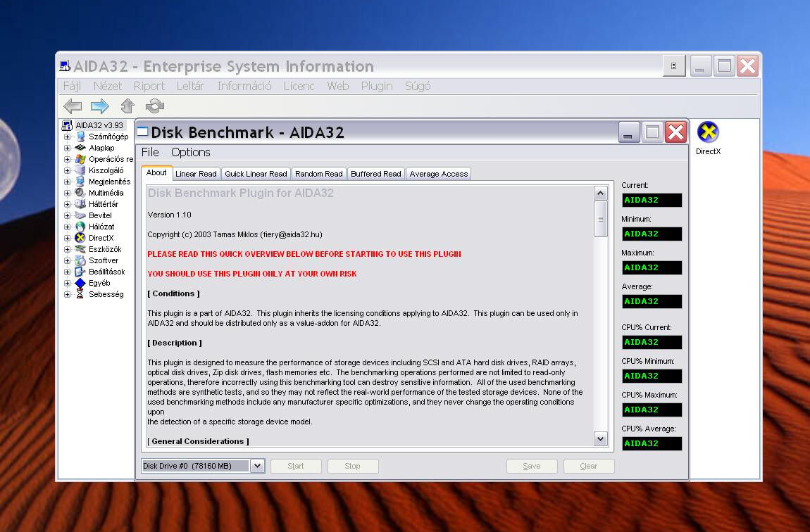The height and width of the screenshot is (532, 810).
Task: Open the Fájl menu
Action: click(x=72, y=86)
